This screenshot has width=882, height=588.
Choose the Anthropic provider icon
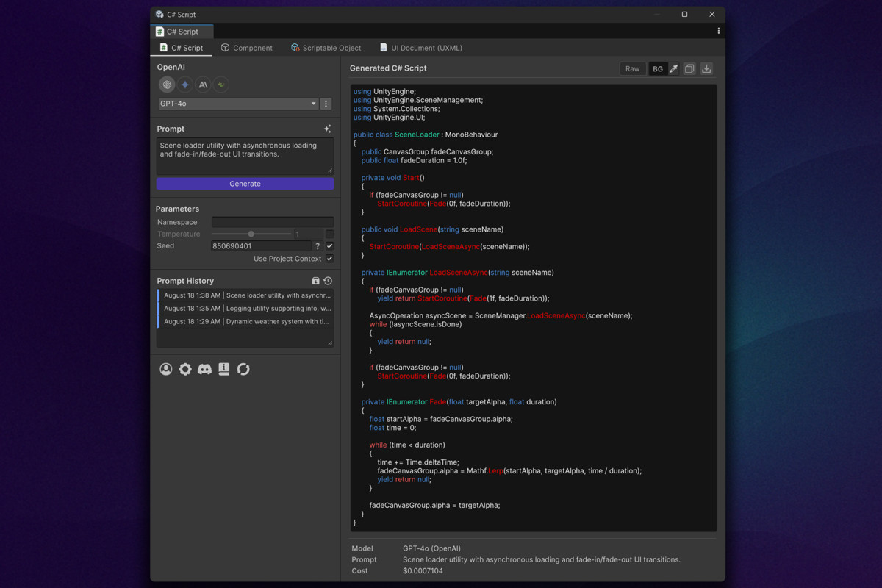[x=203, y=85]
